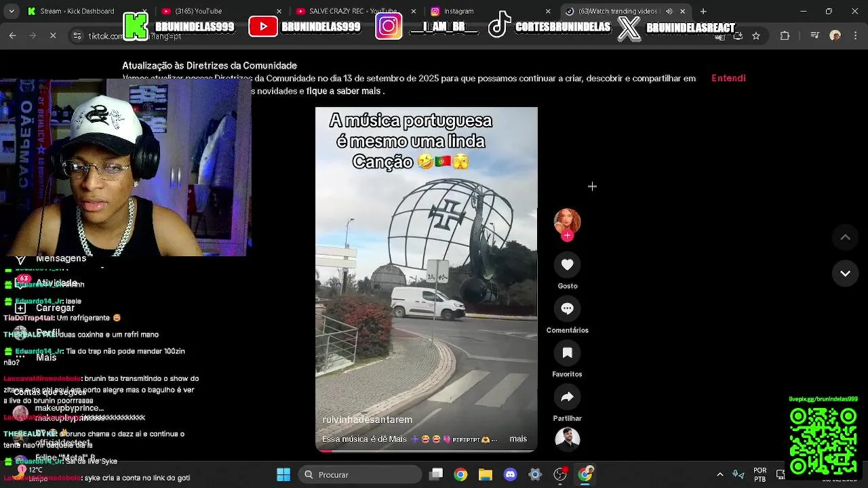Click the tray microphone location icon
Screen dimensions: 868x488
pos(738,474)
